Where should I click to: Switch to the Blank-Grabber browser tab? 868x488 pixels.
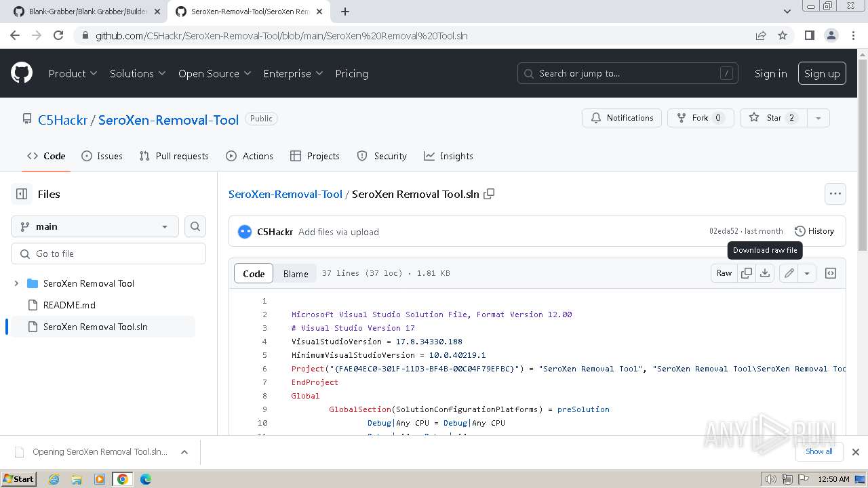click(x=88, y=12)
